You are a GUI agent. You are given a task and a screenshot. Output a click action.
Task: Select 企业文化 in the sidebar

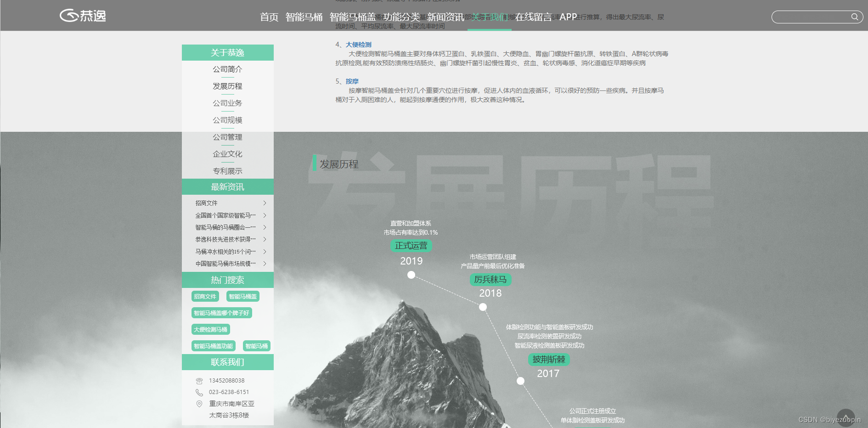pos(227,154)
